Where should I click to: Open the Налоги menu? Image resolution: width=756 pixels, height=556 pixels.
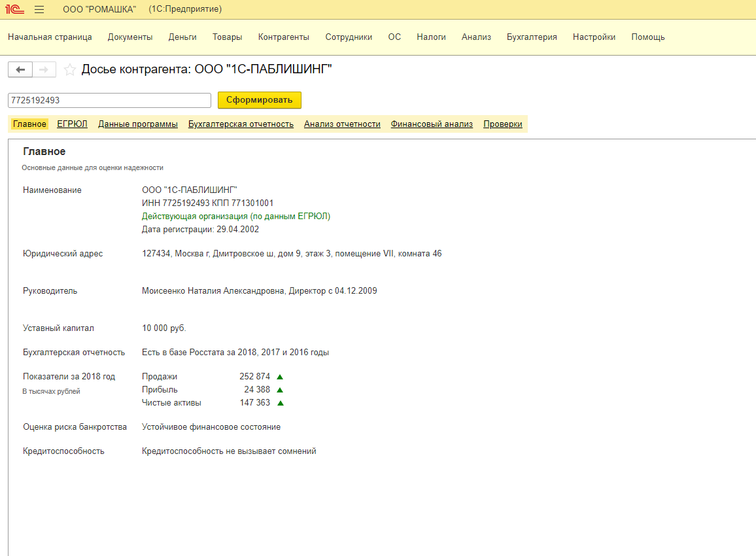click(x=431, y=37)
